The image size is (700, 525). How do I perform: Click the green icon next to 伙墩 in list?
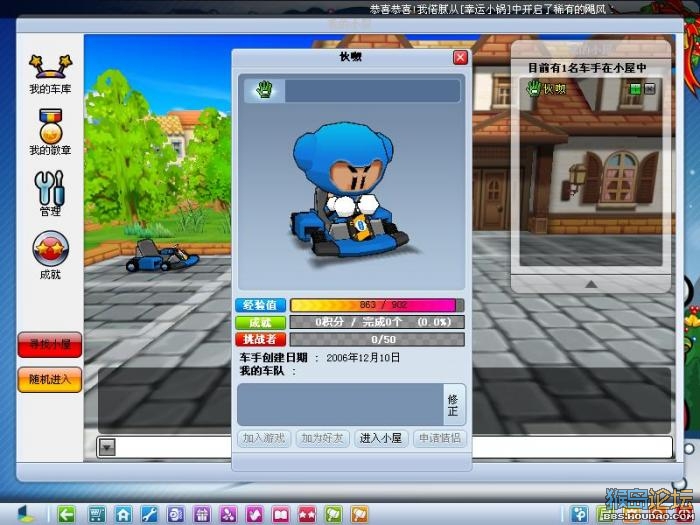click(634, 89)
